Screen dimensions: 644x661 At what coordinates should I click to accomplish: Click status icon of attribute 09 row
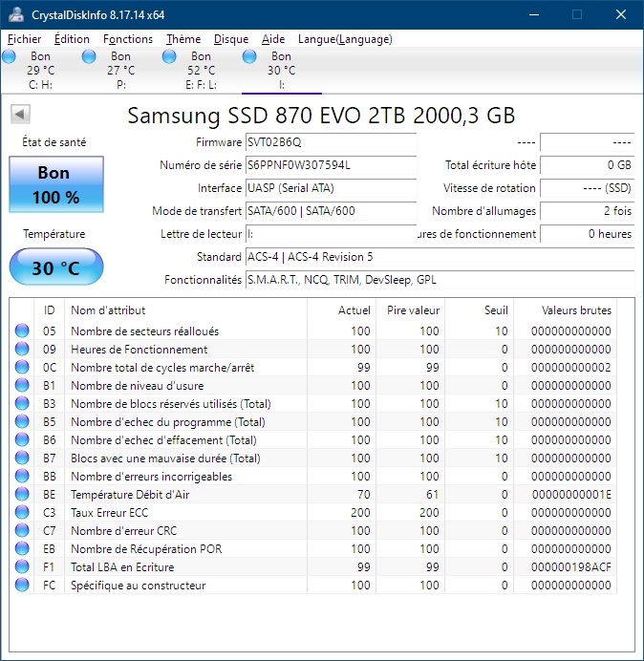22,349
